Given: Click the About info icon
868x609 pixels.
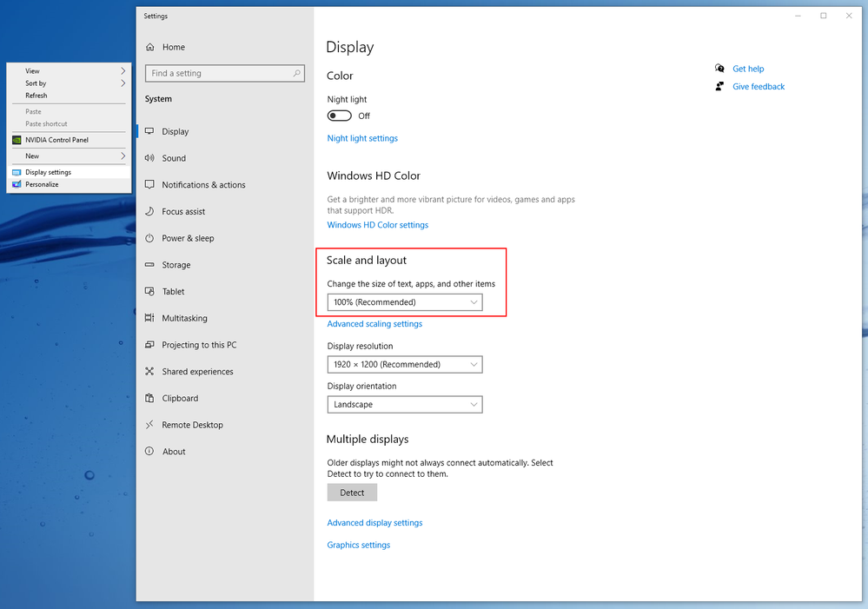Looking at the screenshot, I should 149,451.
